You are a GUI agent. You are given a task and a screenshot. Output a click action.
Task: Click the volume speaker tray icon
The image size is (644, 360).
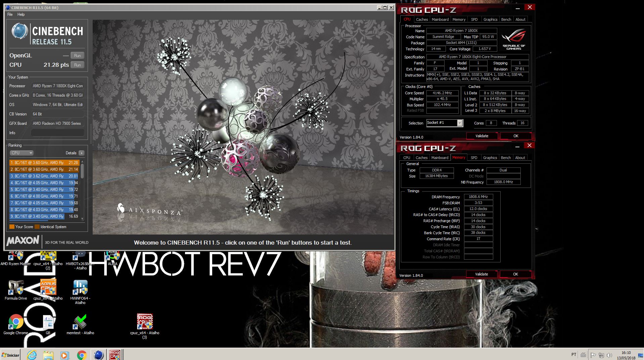(x=609, y=355)
